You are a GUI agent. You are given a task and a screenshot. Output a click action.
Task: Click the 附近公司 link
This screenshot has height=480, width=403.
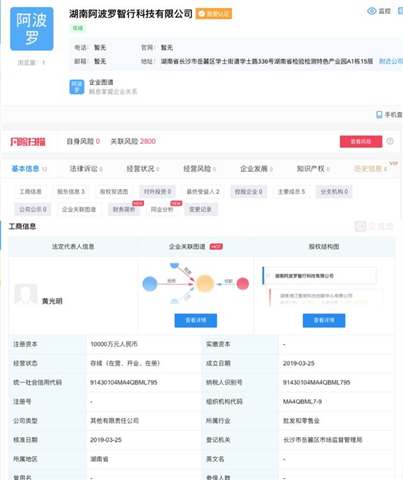(x=391, y=61)
